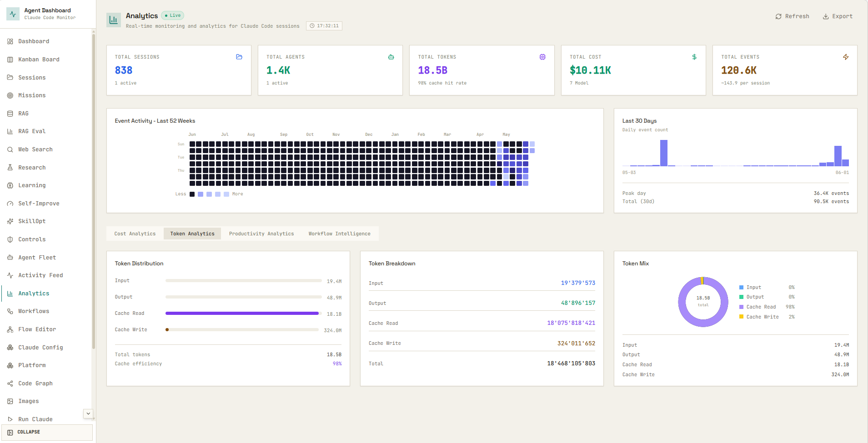Click the Cache Read purple legend swatch
The height and width of the screenshot is (443, 868).
point(742,307)
